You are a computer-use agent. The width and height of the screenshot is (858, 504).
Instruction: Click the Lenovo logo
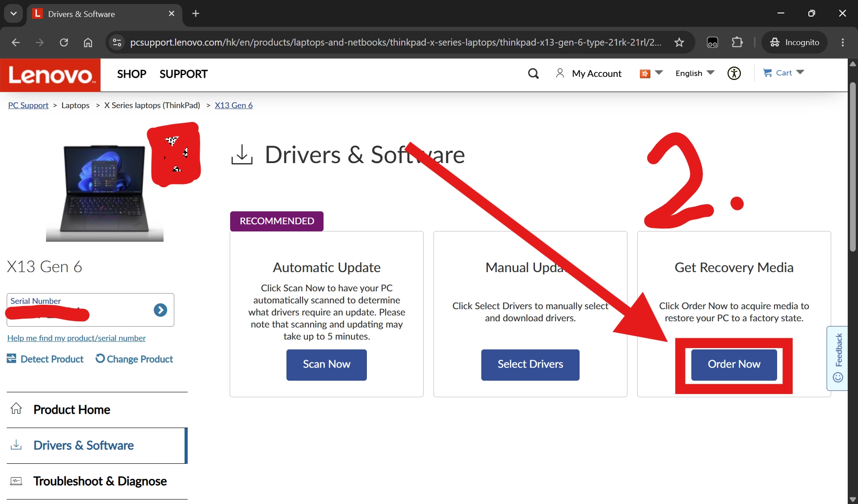50,75
